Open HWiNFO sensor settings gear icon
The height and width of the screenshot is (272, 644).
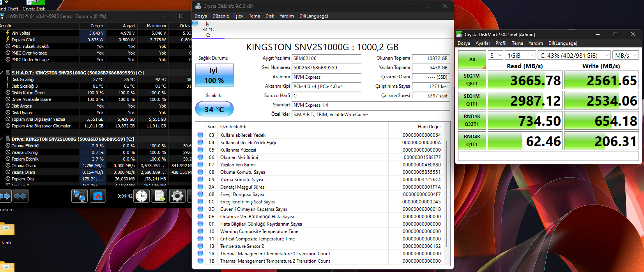click(177, 196)
